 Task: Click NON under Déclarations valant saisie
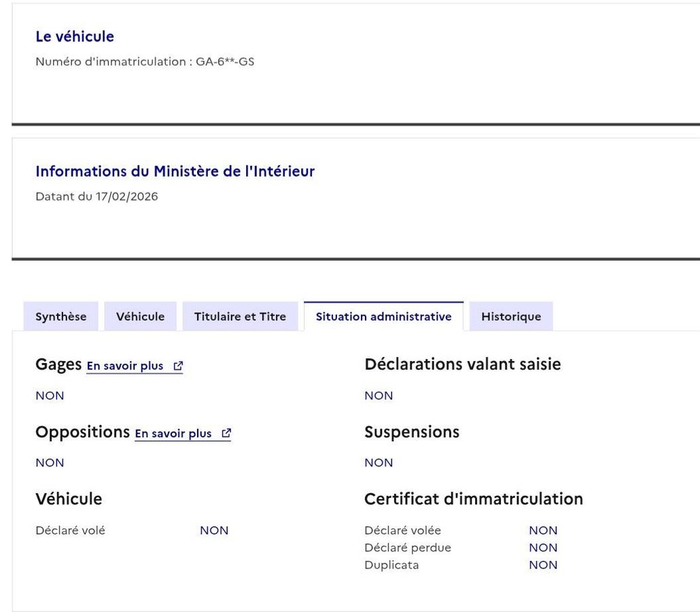coord(379,396)
